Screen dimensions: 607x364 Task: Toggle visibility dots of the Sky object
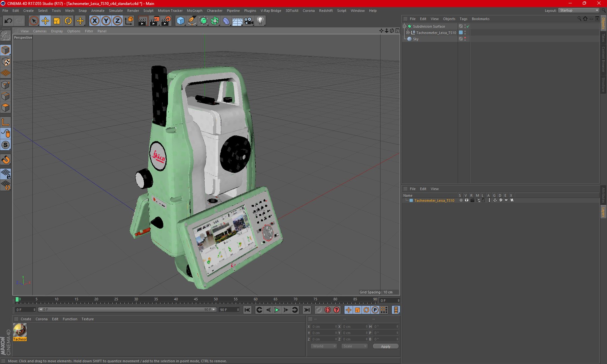tap(465, 39)
